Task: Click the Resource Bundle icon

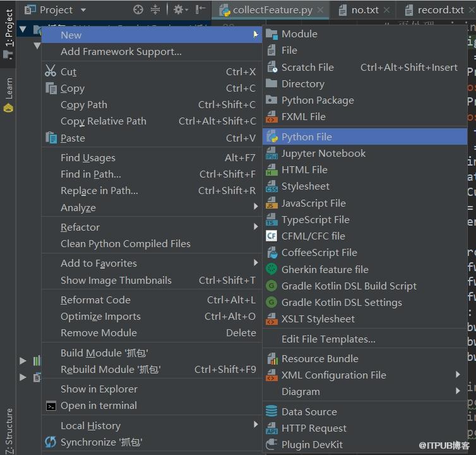Action: pos(272,359)
